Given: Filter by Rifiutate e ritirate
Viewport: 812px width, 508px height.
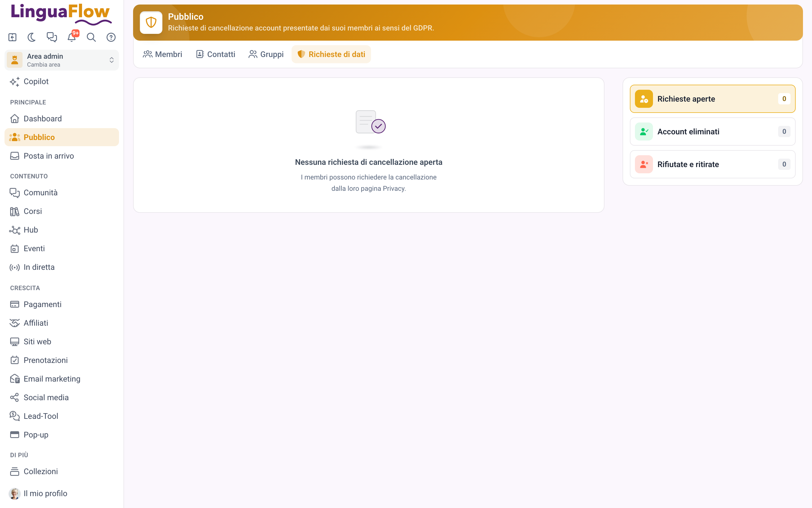Looking at the screenshot, I should pyautogui.click(x=712, y=164).
